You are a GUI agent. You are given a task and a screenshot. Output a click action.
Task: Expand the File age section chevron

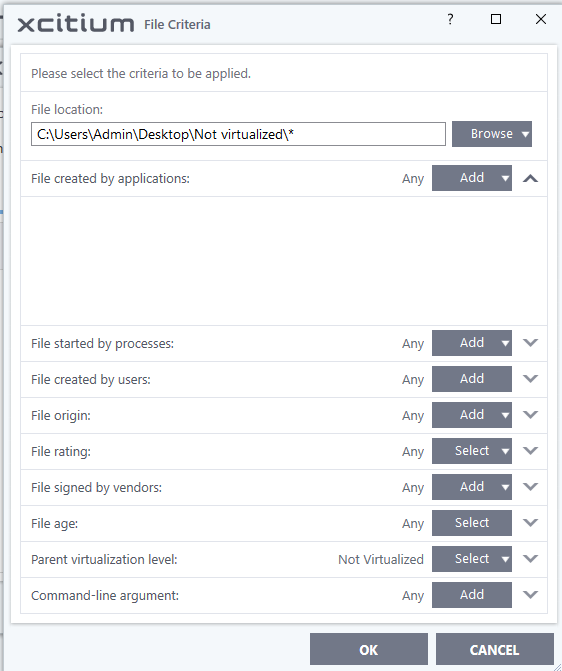[x=530, y=523]
